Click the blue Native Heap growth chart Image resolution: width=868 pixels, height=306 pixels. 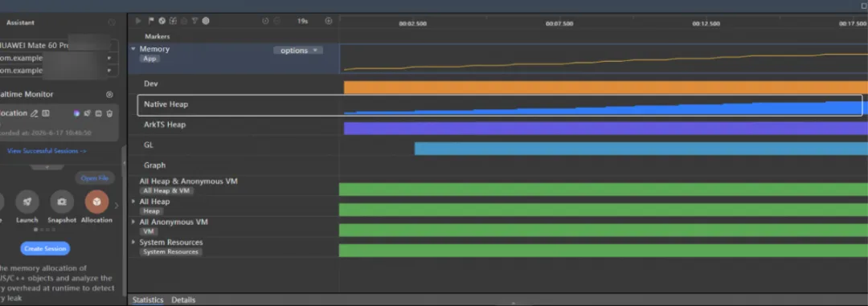click(x=606, y=108)
